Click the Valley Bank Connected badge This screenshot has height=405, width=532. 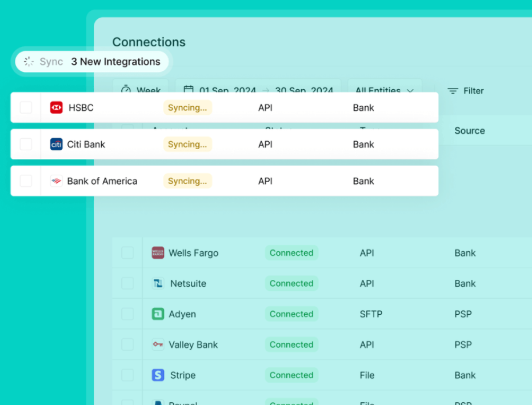(x=291, y=344)
